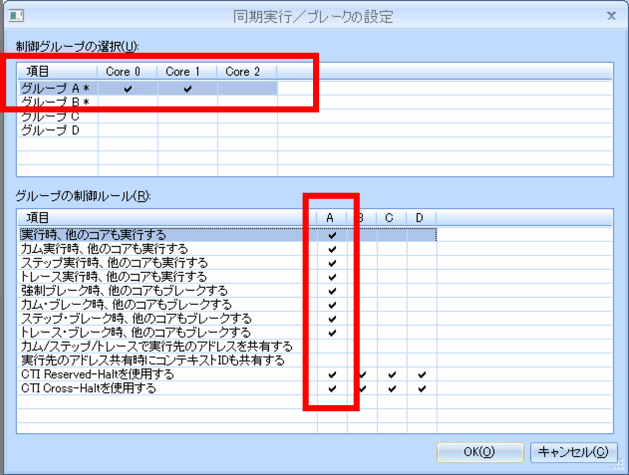Select the ステップ実行時、他のコアも実行する rule row
This screenshot has width=629, height=475.
pyautogui.click(x=114, y=263)
